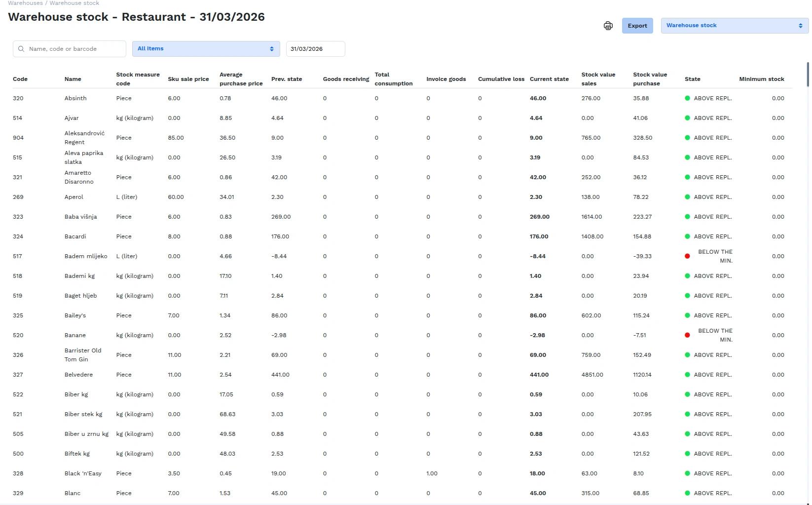Open the Warehouse stock report selector
Screen dimensions: 812x505
click(725, 25)
